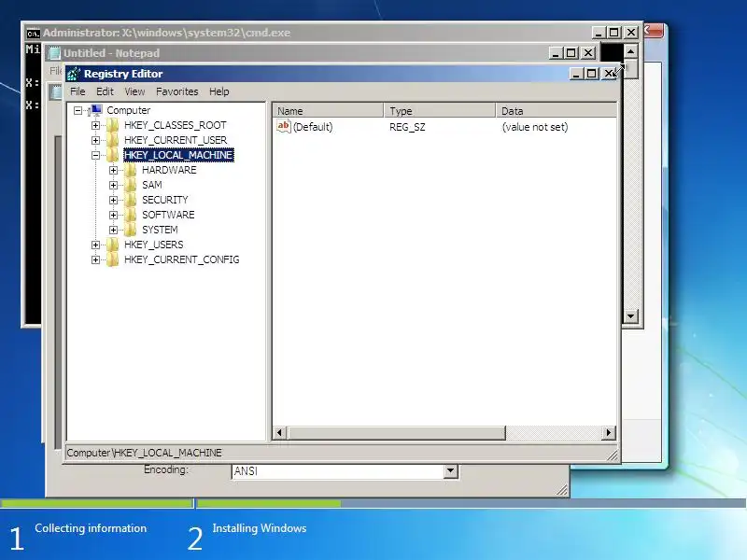This screenshot has height=560, width=747.
Task: Collapse the Computer root node
Action: [x=78, y=110]
